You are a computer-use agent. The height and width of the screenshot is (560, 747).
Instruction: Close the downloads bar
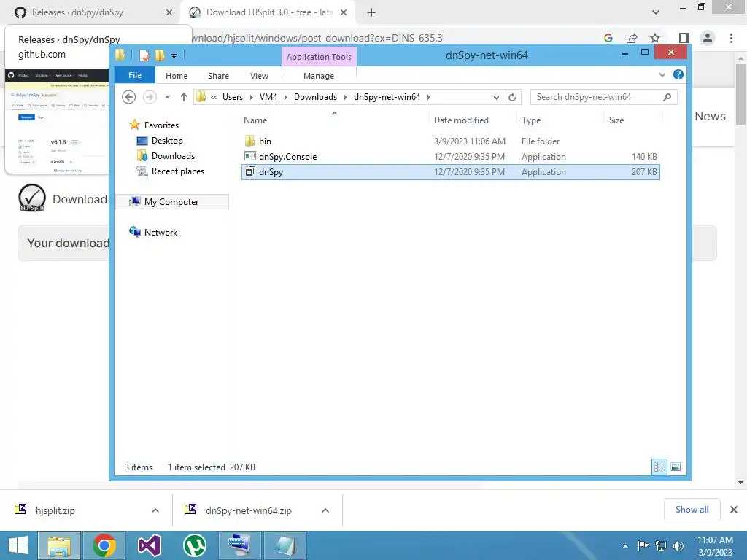coord(734,510)
